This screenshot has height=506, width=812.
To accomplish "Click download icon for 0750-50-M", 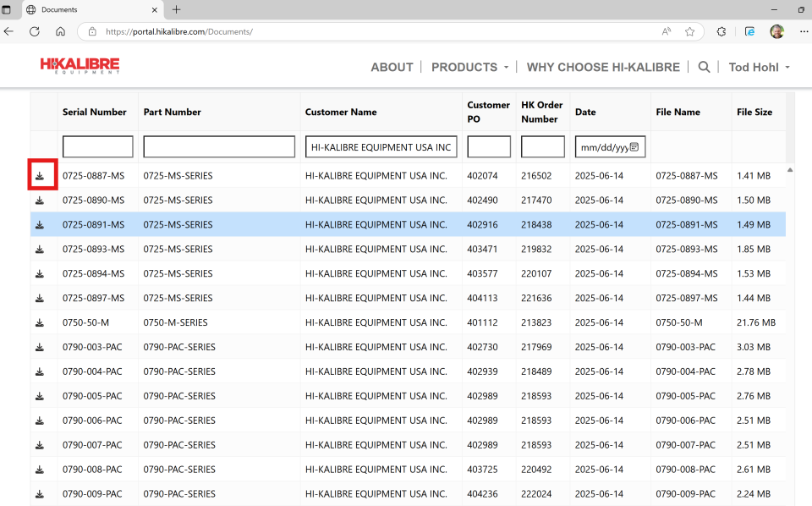I will coord(40,322).
